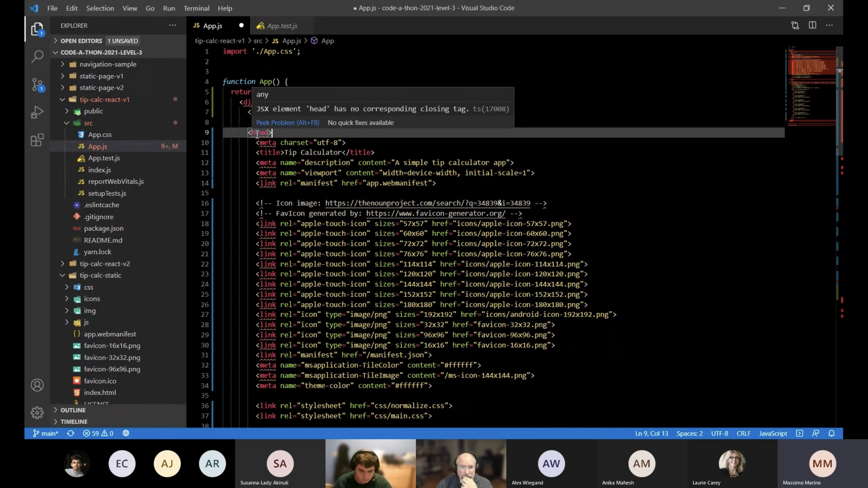Click errors and warnings count in status bar
Screen dimensions: 868x488
click(98, 433)
